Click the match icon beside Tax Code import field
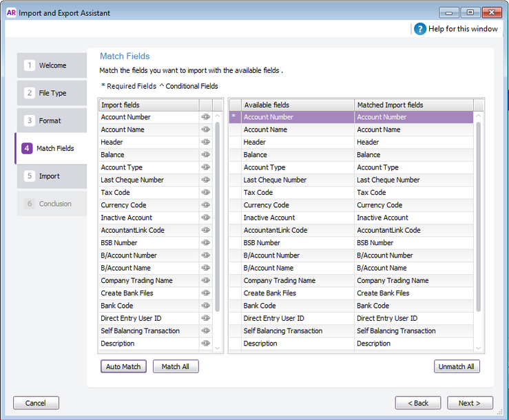Image resolution: width=509 pixels, height=420 pixels. pos(205,193)
